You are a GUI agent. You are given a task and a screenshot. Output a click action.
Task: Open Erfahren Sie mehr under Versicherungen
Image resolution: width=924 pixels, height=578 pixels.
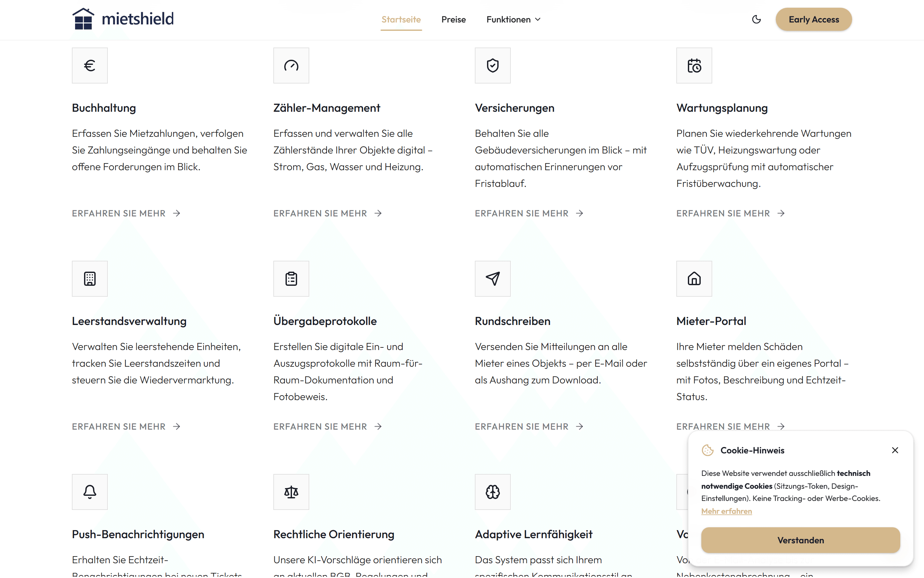point(529,213)
